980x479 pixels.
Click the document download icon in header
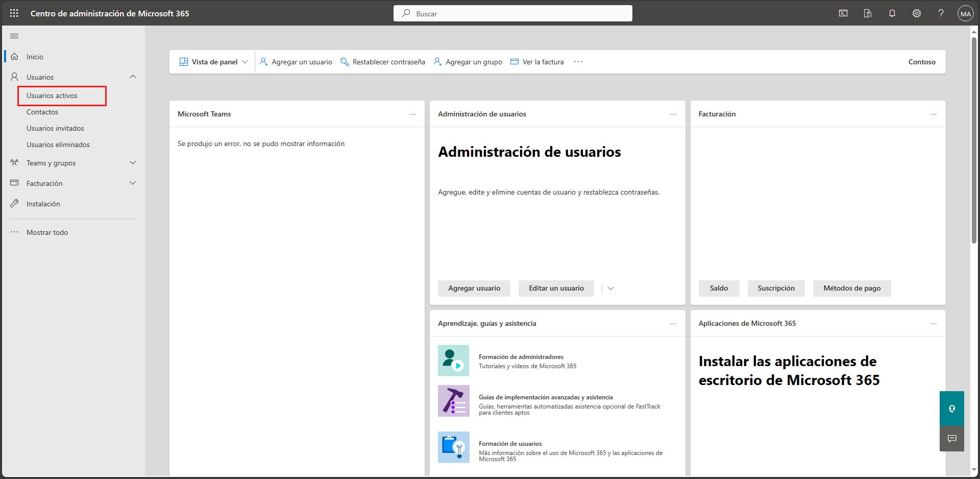(868, 13)
